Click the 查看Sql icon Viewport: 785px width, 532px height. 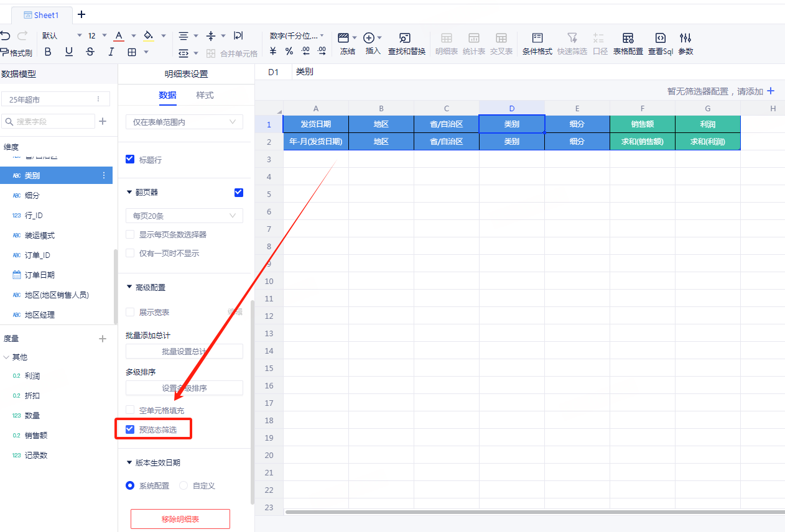point(660,38)
